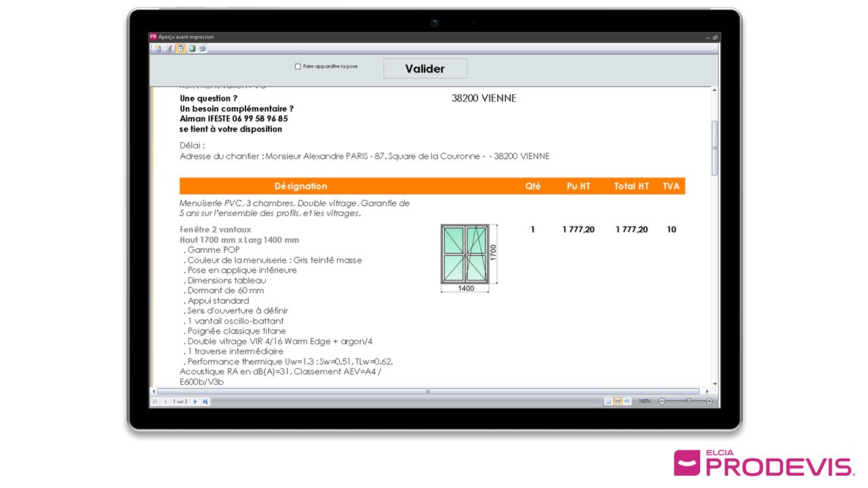Click the highlighted clipboard question-mark icon
868x488 pixels.
[x=180, y=48]
